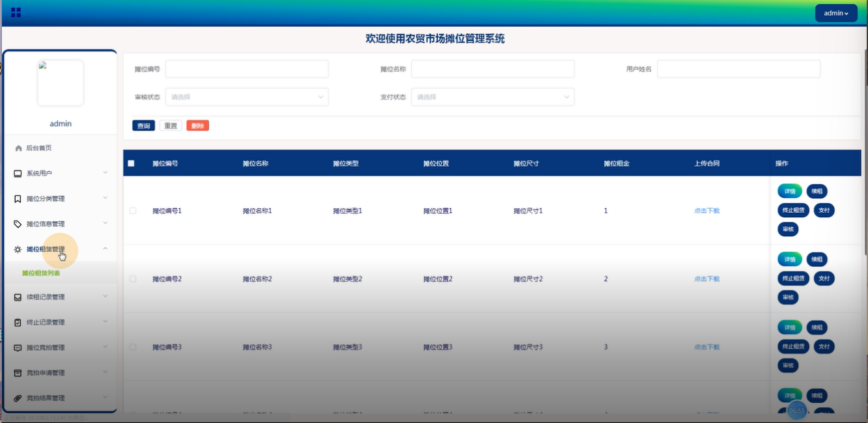Click the paperclip icon beside 竞拍结果管理
The width and height of the screenshot is (868, 423).
[x=18, y=398]
